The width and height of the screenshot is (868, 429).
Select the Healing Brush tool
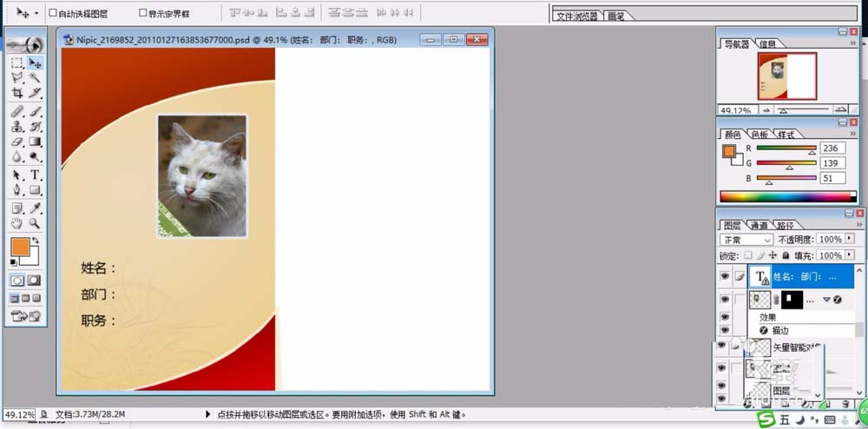[17, 111]
